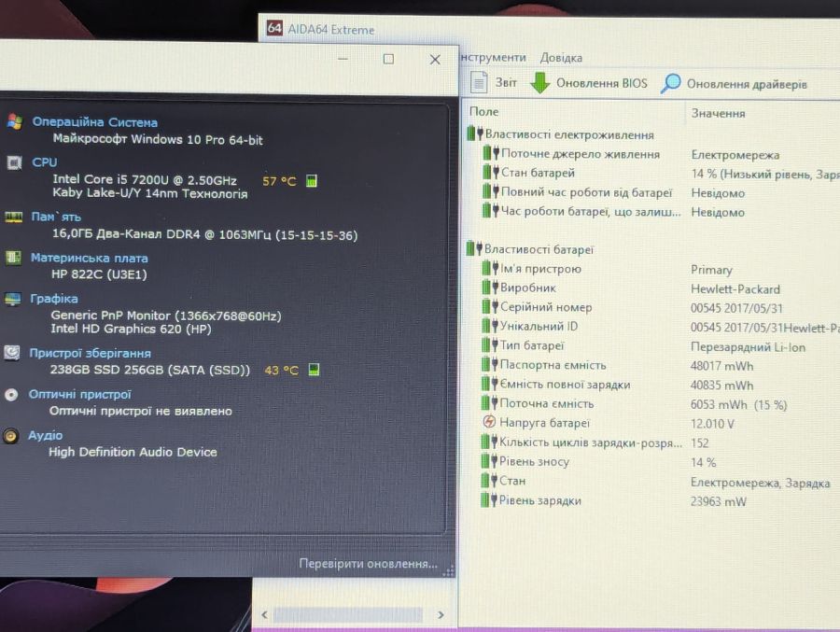Open the Пристрої зберігання section link

tap(90, 353)
